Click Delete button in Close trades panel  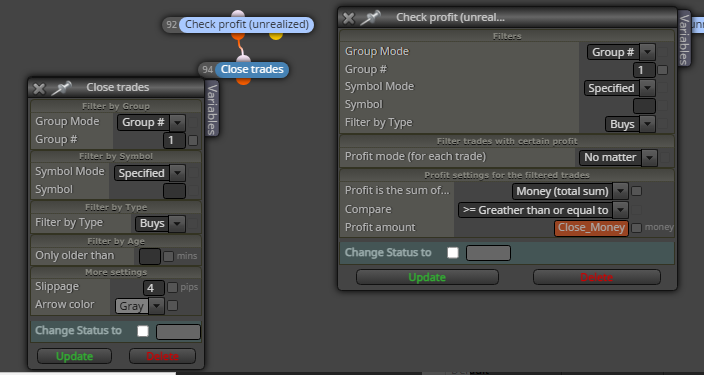[x=163, y=356]
